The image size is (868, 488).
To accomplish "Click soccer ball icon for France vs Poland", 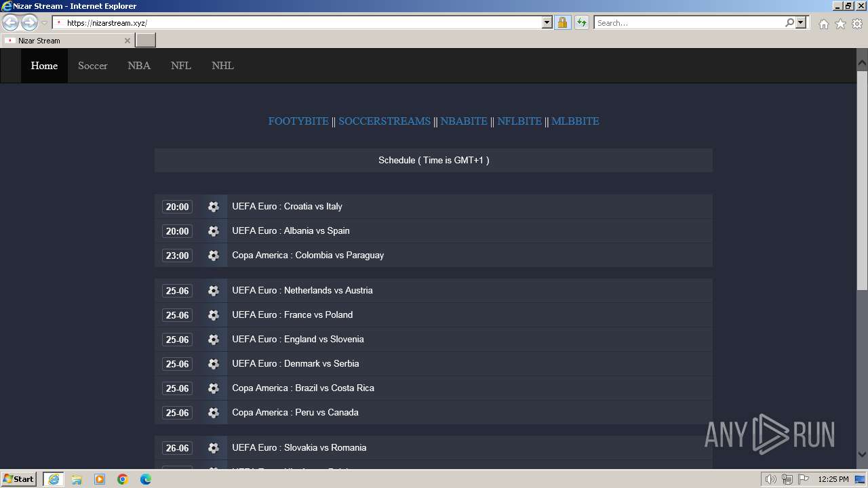I will pos(214,315).
